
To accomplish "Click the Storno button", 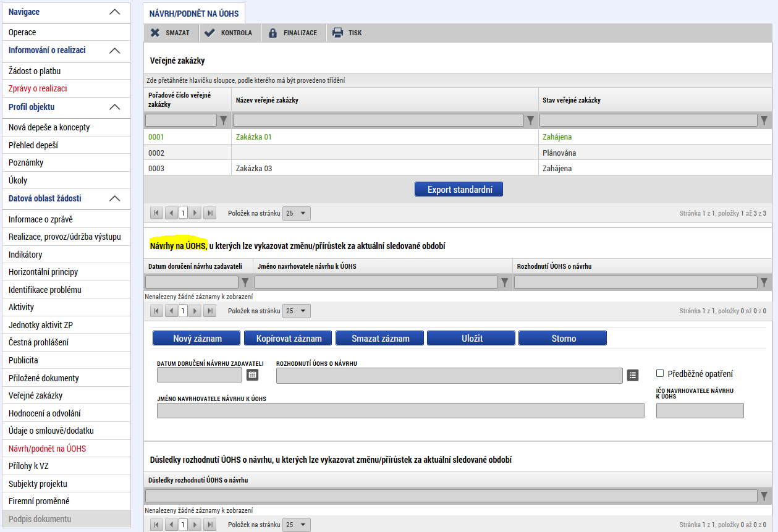I will point(562,338).
